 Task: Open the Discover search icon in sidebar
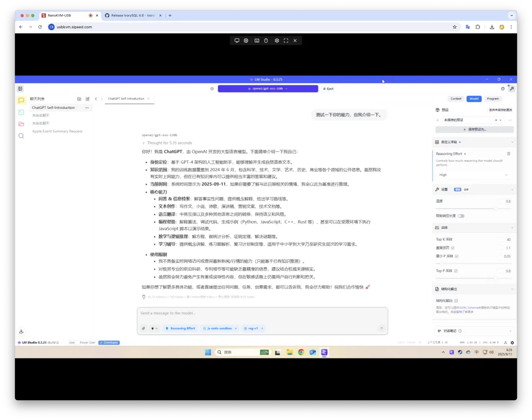coord(21,136)
